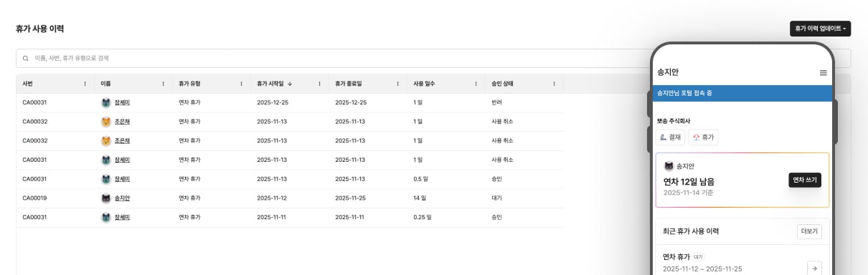Click the 14 일 usage cell
Image resolution: width=868 pixels, height=275 pixels.
click(x=420, y=198)
